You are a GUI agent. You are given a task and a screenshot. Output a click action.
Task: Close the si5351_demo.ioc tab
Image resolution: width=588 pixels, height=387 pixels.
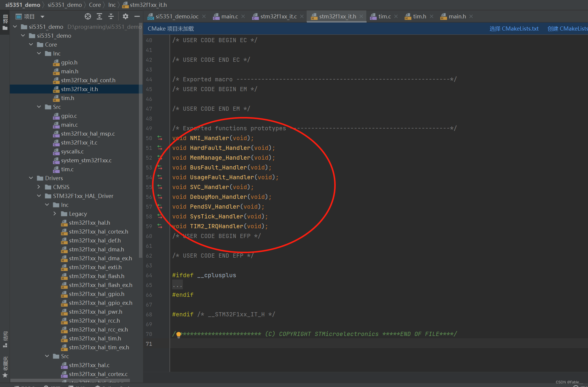[x=204, y=17]
